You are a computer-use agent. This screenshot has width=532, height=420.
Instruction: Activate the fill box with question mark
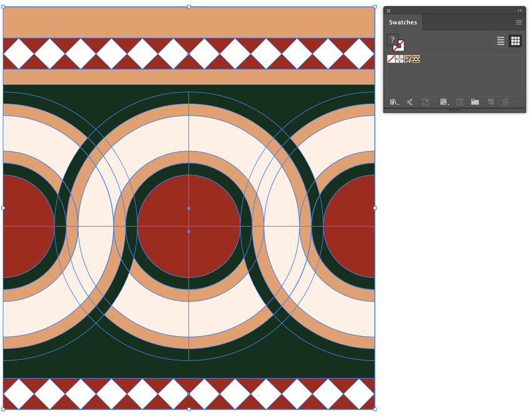coord(392,39)
